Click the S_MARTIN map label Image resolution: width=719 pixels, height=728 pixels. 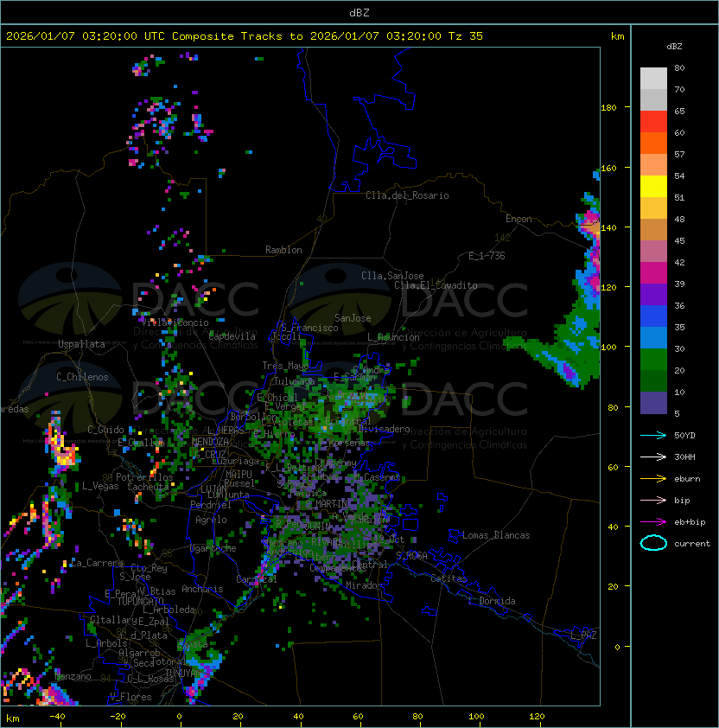point(327,504)
